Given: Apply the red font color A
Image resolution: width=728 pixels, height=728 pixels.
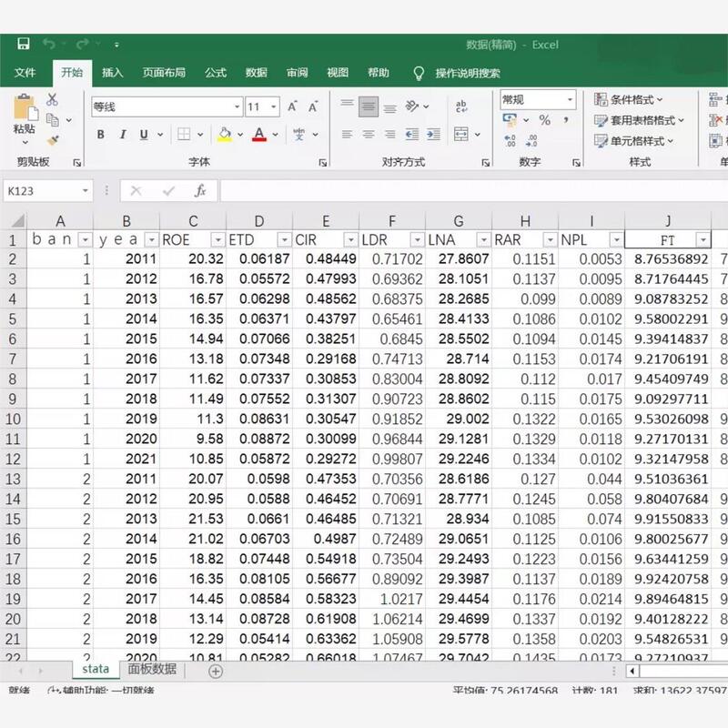Looking at the screenshot, I should 259,134.
